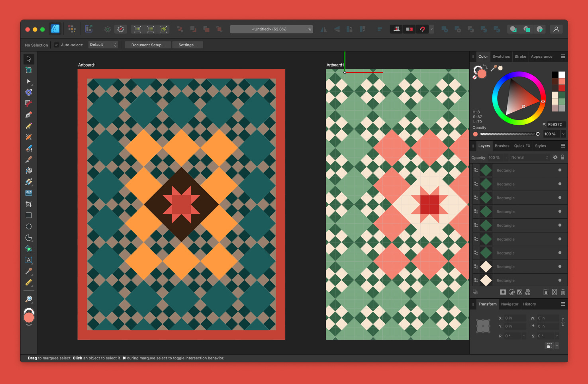Activate the Zoom tool

coord(28,299)
